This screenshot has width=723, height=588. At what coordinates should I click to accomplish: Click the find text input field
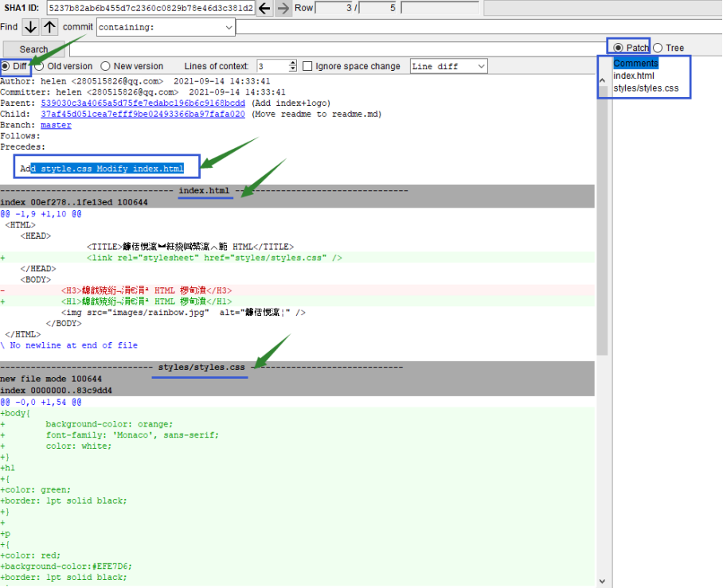click(479, 27)
